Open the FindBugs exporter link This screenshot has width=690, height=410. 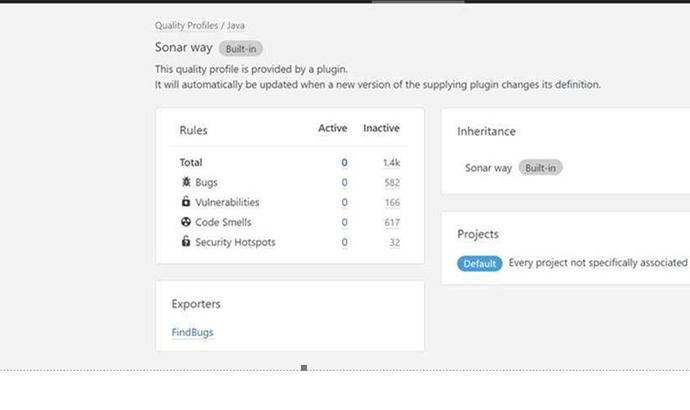click(x=192, y=332)
